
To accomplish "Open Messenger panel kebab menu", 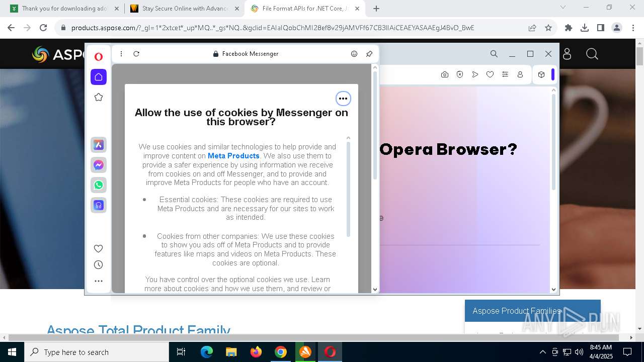I will pyautogui.click(x=121, y=54).
